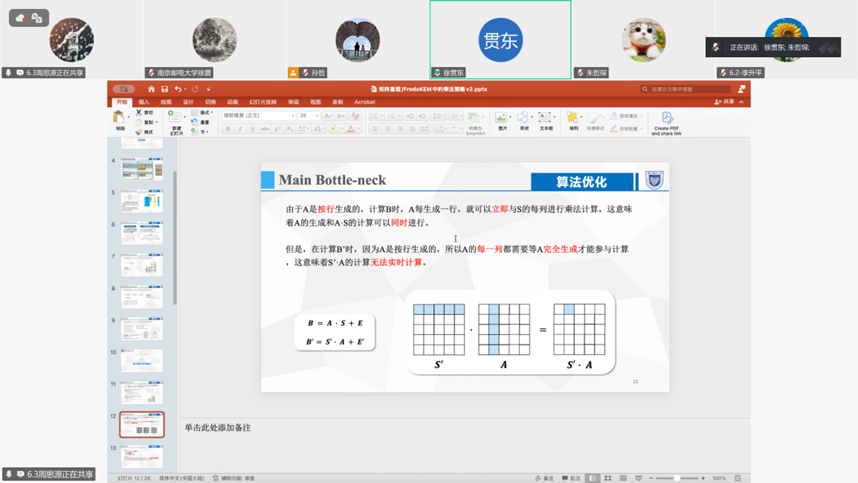The image size is (858, 483).
Task: Click the Home icon in title bar
Action: pos(149,89)
